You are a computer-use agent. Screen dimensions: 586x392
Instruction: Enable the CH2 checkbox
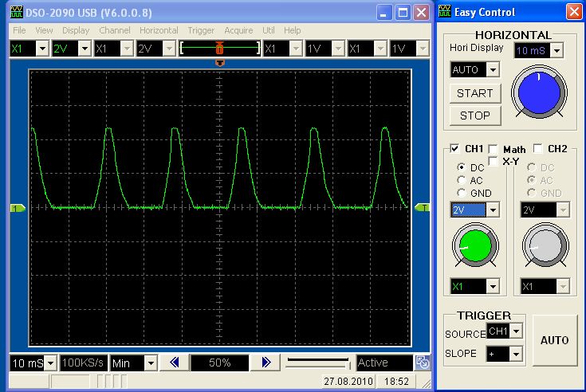pyautogui.click(x=538, y=149)
